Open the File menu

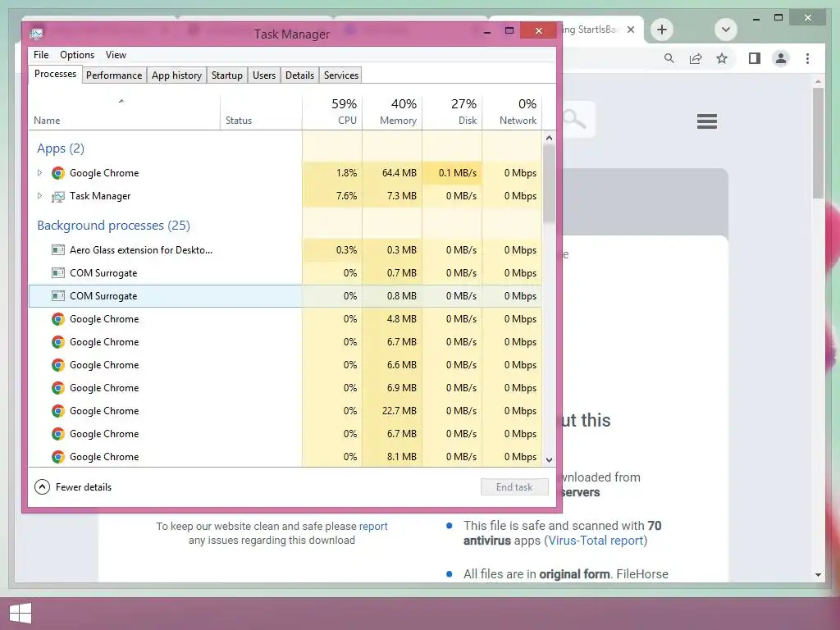[x=41, y=55]
